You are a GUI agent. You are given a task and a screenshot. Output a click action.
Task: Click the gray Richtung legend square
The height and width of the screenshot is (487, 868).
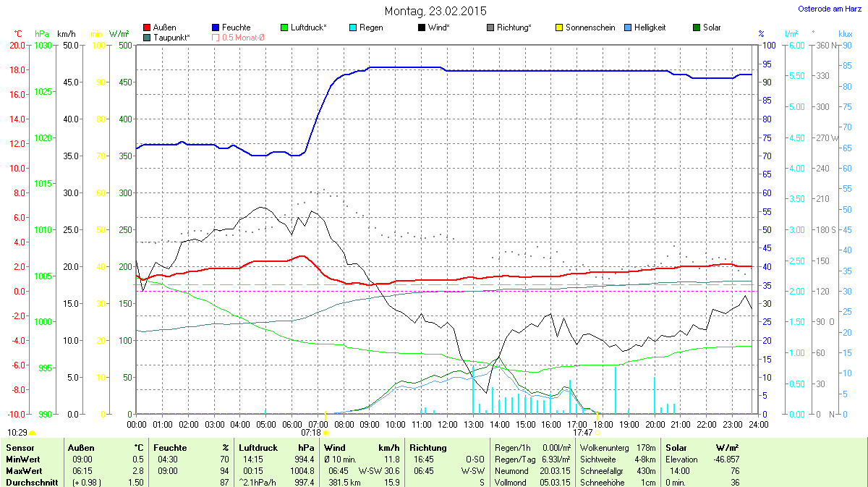pos(490,27)
